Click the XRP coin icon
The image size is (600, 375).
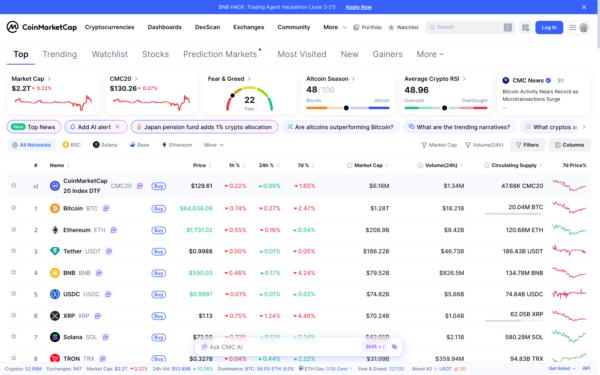pos(55,316)
